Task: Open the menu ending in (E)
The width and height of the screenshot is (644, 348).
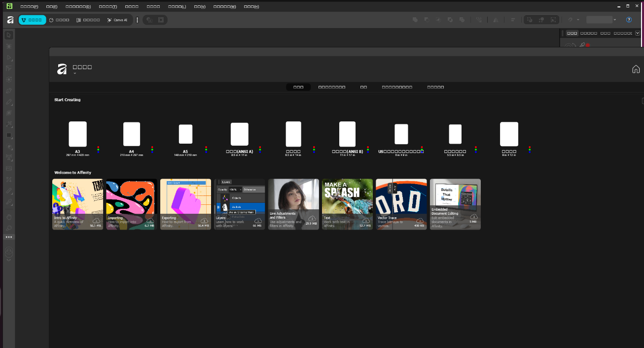Action: click(51, 6)
